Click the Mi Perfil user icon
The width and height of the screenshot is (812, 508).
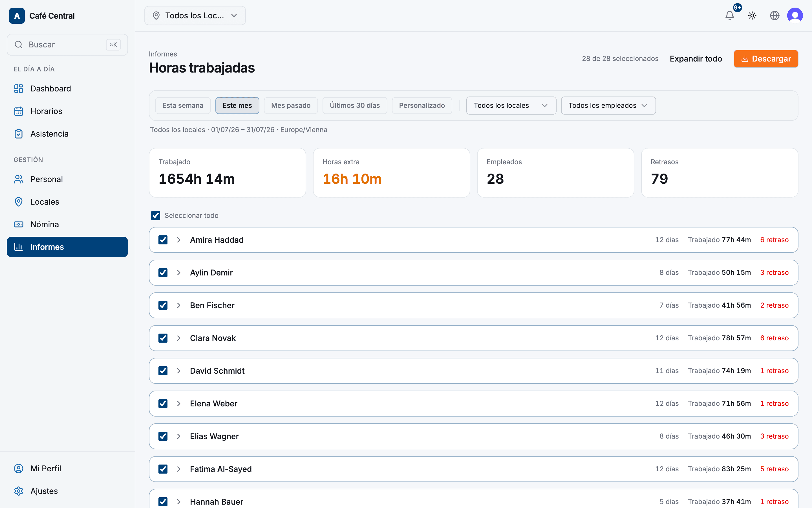pos(18,469)
